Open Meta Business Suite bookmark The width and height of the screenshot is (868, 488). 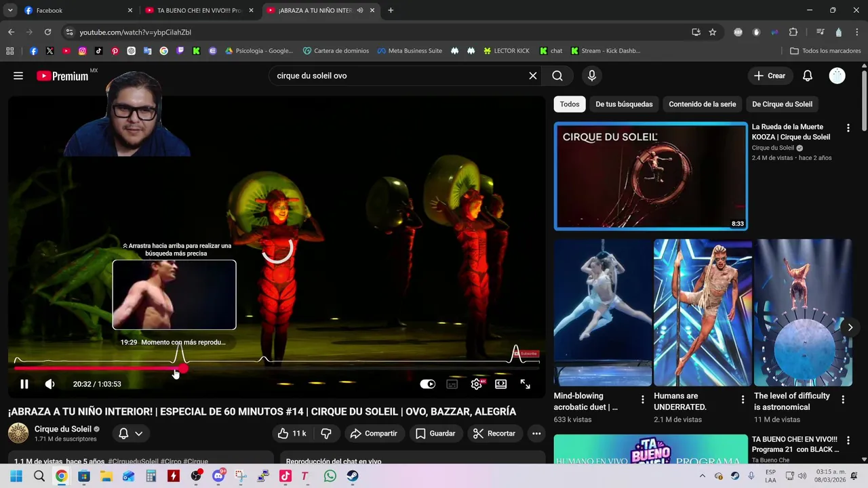click(x=410, y=51)
